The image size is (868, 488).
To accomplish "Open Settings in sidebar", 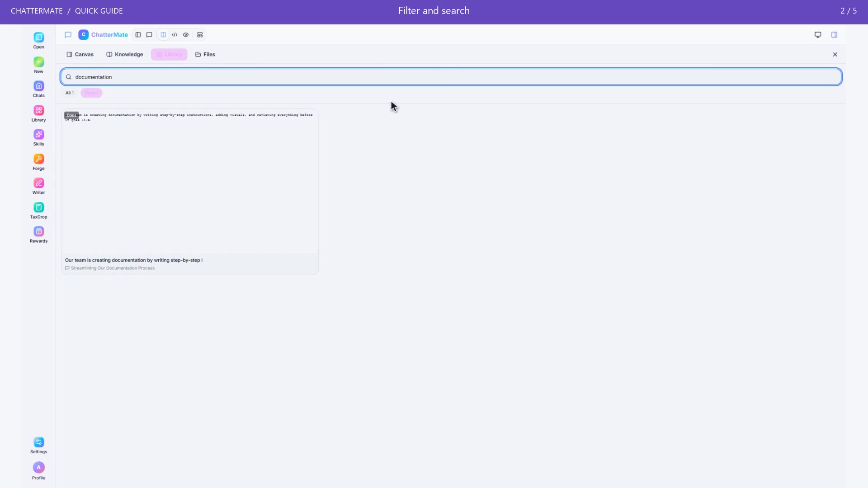I will [38, 446].
